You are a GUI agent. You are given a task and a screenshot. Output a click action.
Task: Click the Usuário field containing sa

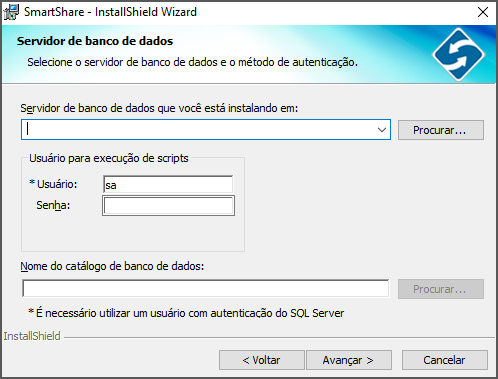tap(168, 184)
